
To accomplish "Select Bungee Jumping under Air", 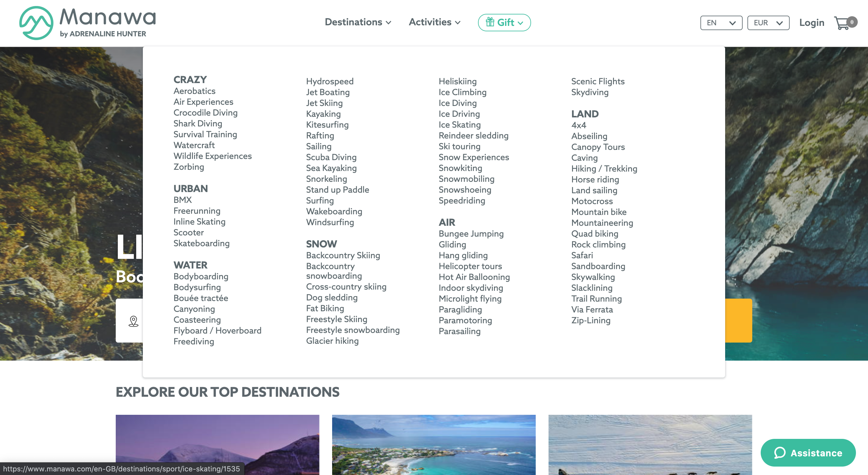I will click(471, 234).
